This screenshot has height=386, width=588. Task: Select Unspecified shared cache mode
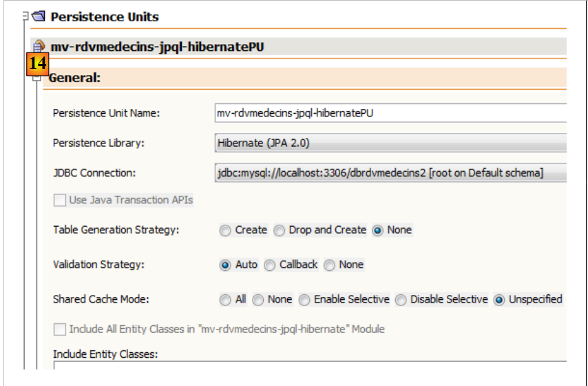coord(499,300)
